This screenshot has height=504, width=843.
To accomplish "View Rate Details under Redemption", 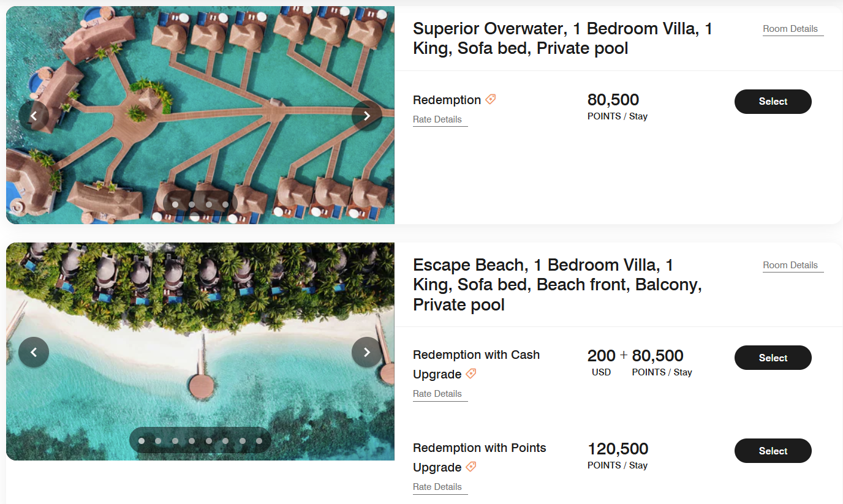I will [x=437, y=119].
